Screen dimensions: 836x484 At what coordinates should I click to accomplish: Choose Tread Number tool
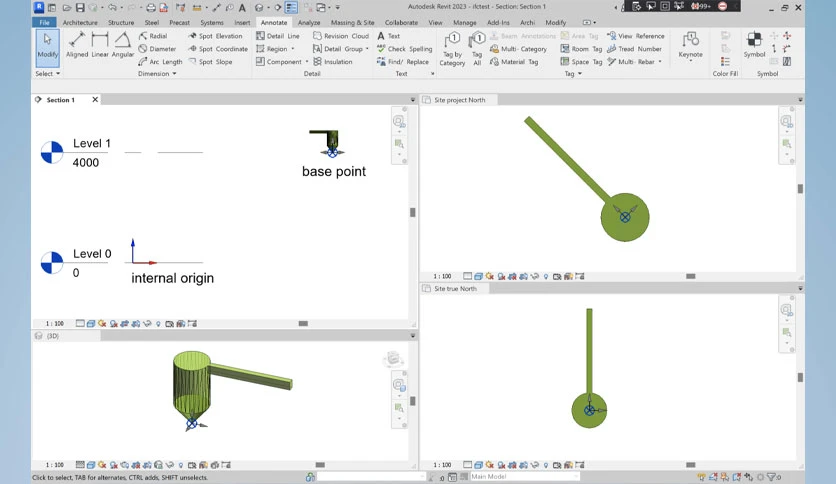(634, 49)
